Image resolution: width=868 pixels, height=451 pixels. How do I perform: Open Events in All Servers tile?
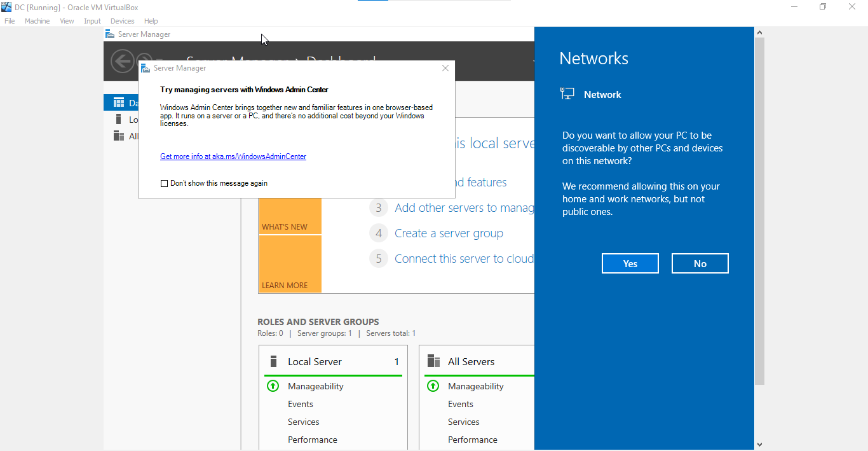[x=460, y=404]
